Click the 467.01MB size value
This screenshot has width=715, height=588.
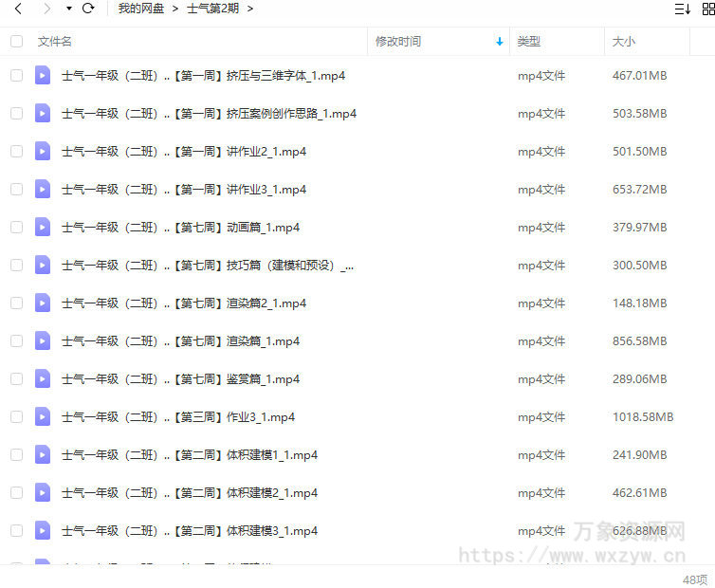click(640, 76)
